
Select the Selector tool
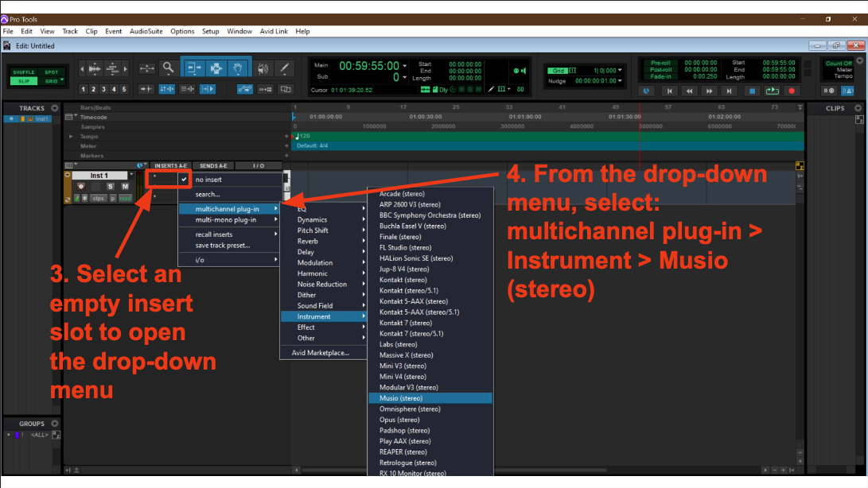(216, 68)
